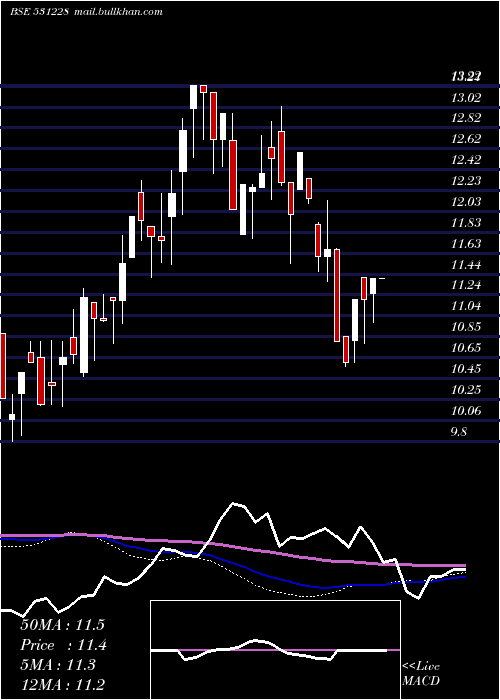Image resolution: width=500 pixels, height=700 pixels.
Task: Click the 10.25 price axis label
Action: click(466, 390)
